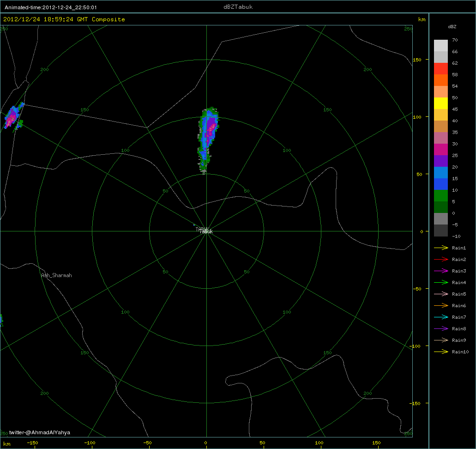The image size is (476, 449).
Task: Pick the light blue 15–20 dBZ swatch
Action: (441, 173)
